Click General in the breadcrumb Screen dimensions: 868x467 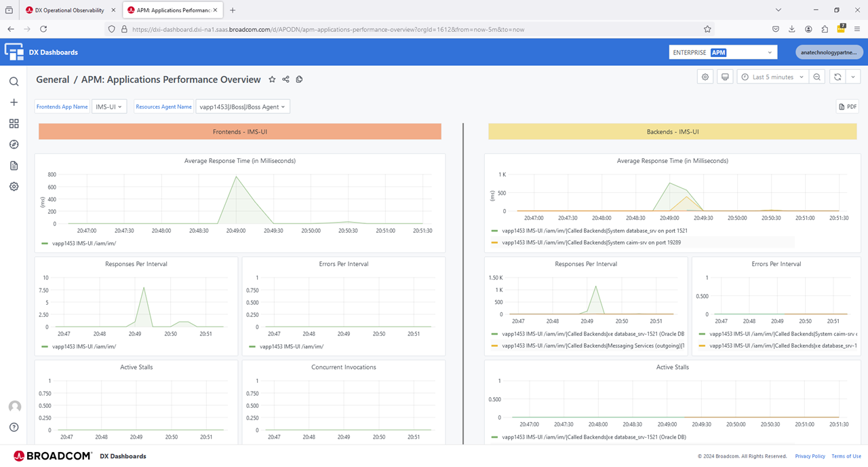click(x=52, y=79)
